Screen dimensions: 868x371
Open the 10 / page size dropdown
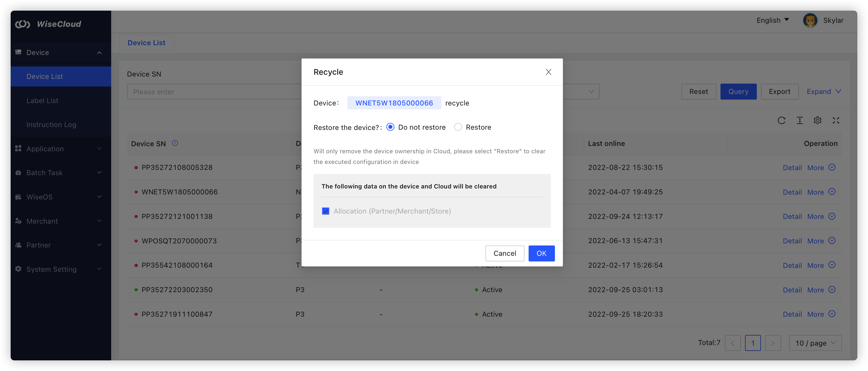[x=815, y=343]
